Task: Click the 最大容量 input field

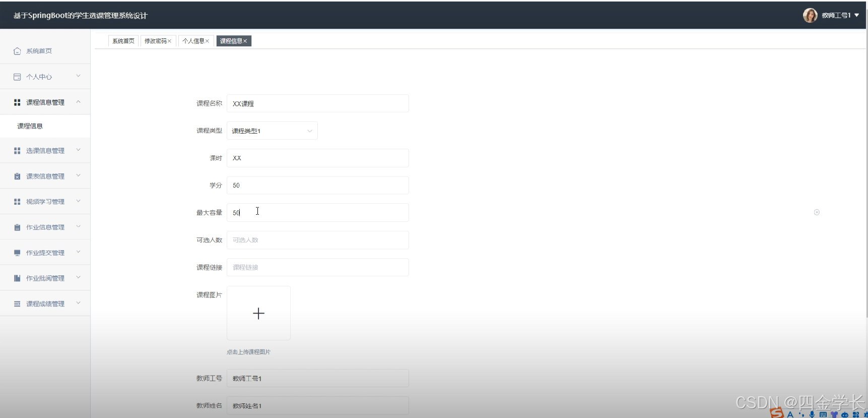Action: click(318, 213)
